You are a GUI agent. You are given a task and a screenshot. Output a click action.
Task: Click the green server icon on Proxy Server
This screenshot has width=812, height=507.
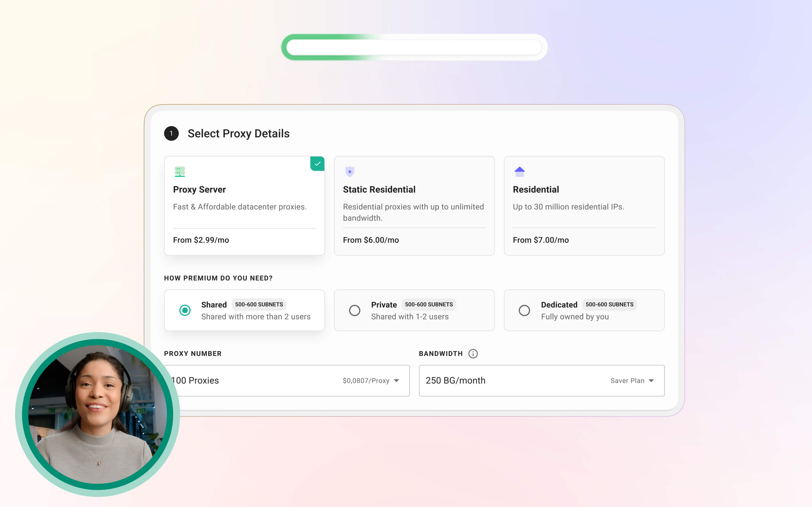coord(180,172)
